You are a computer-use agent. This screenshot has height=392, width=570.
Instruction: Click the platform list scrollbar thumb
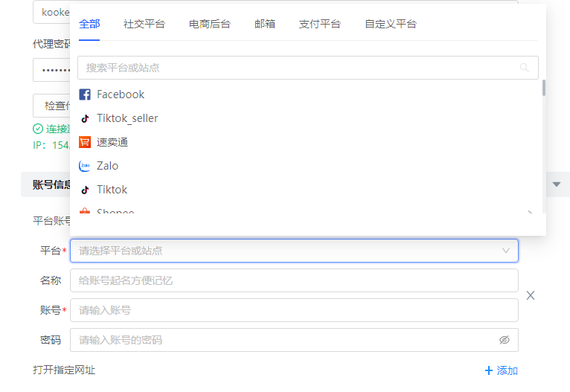click(544, 88)
